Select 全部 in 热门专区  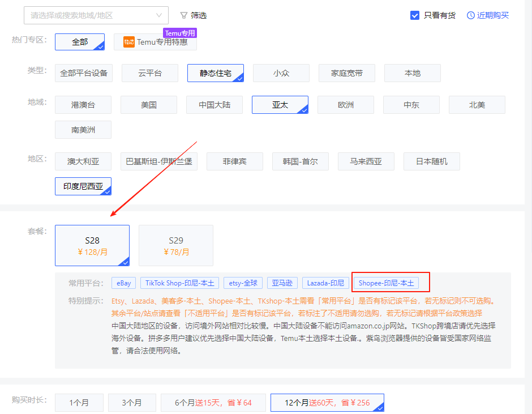tap(80, 42)
